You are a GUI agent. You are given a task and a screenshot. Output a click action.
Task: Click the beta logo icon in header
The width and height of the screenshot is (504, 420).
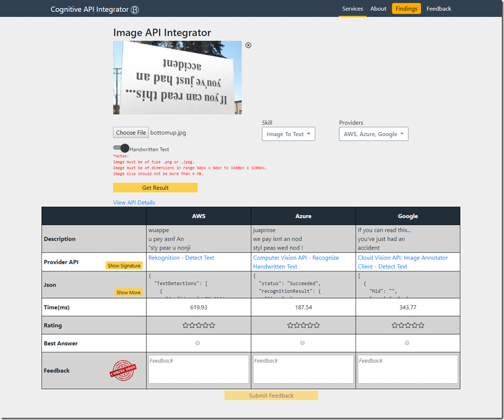point(135,9)
